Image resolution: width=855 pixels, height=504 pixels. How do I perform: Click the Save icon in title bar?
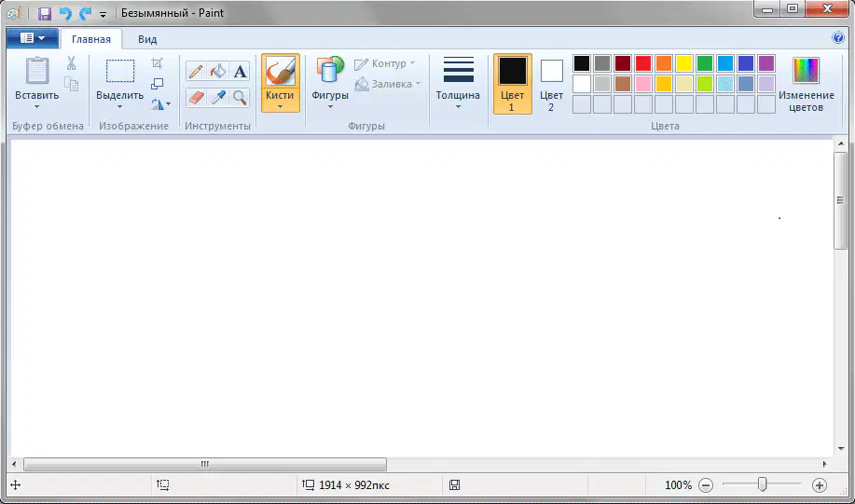click(x=44, y=13)
